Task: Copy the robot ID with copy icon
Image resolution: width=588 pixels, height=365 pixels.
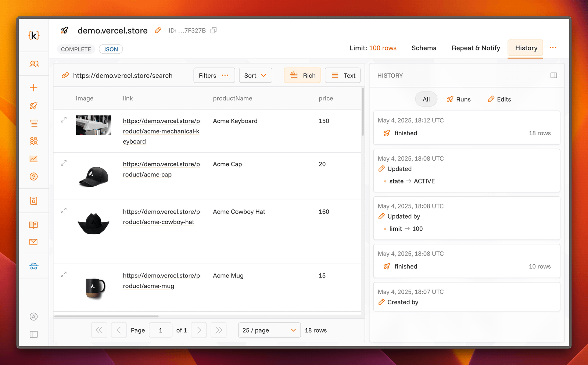Action: pos(214,30)
